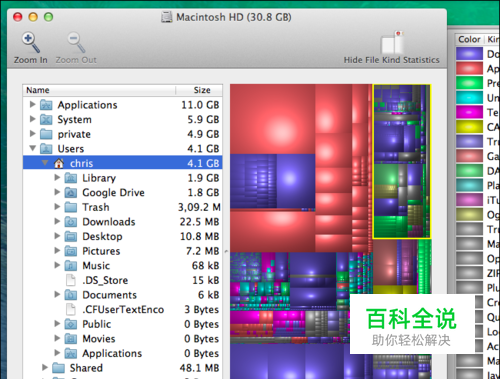Click the large red treemap block at top
Viewport: 500px width, 379px height.
[272, 119]
